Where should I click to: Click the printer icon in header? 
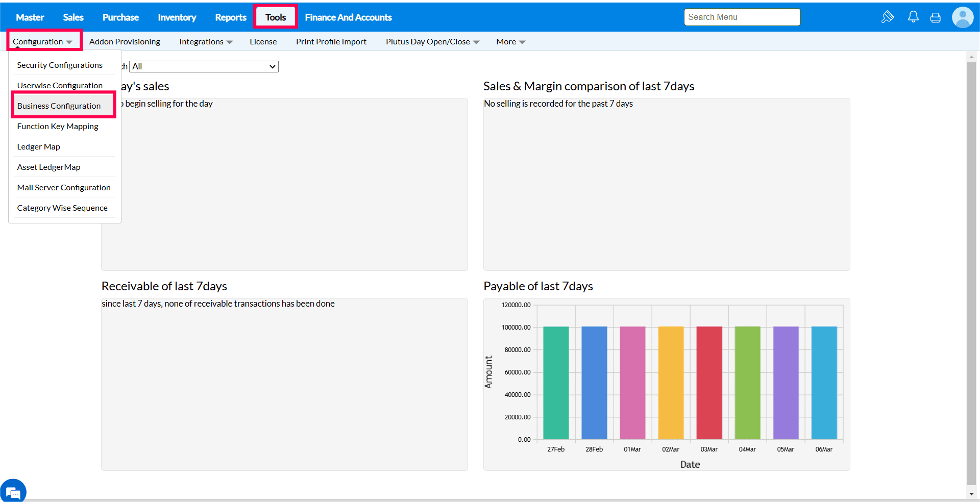coord(936,18)
